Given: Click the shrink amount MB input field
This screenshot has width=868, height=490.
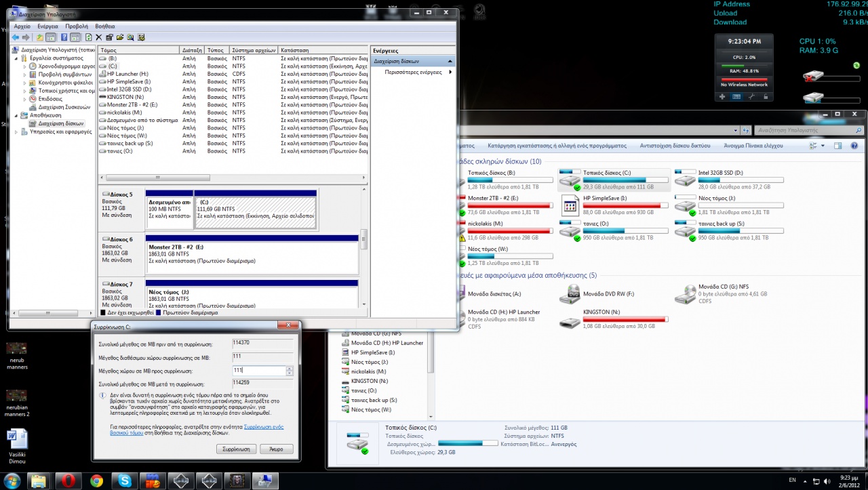Looking at the screenshot, I should coord(258,371).
